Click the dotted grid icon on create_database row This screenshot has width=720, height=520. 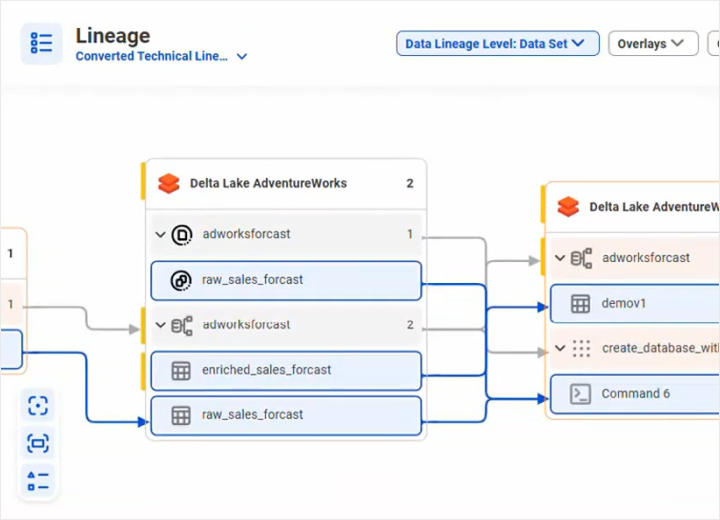pos(581,349)
